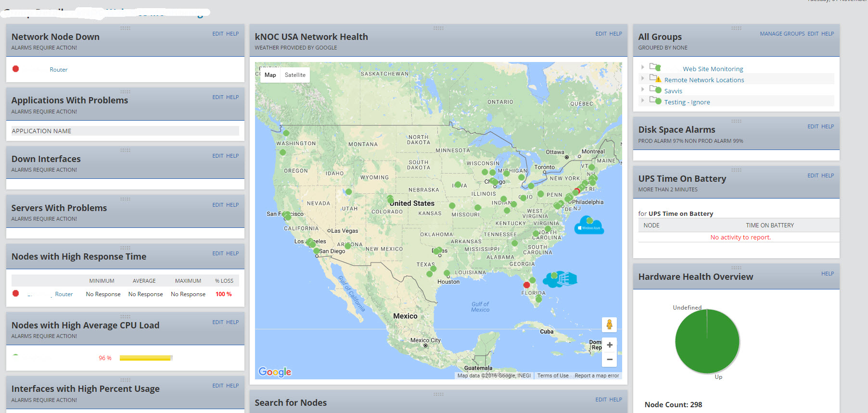
Task: Expand the Savvis group
Action: [x=642, y=89]
